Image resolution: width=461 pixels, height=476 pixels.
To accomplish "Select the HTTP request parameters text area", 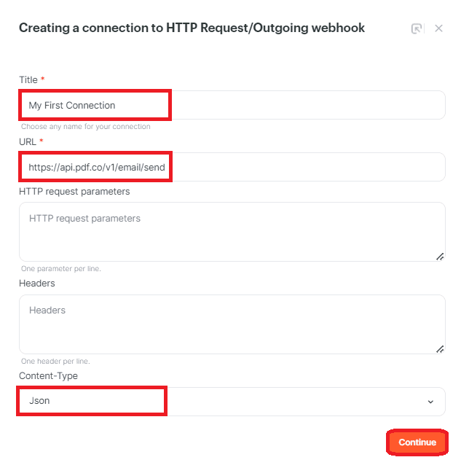I will (232, 231).
